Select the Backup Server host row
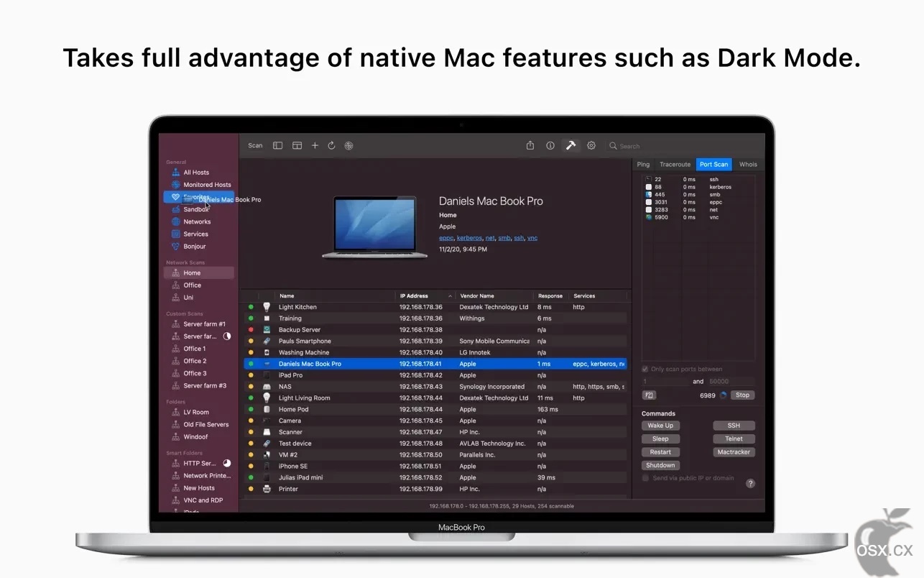 point(435,330)
